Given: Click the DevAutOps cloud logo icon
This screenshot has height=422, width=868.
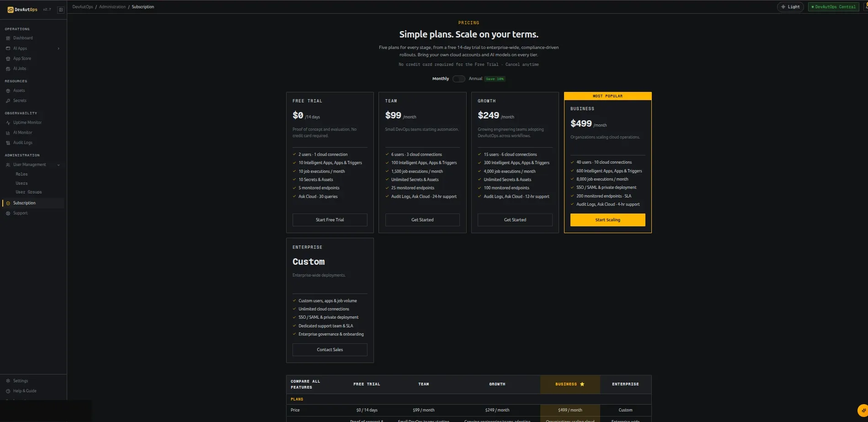Looking at the screenshot, I should point(11,10).
